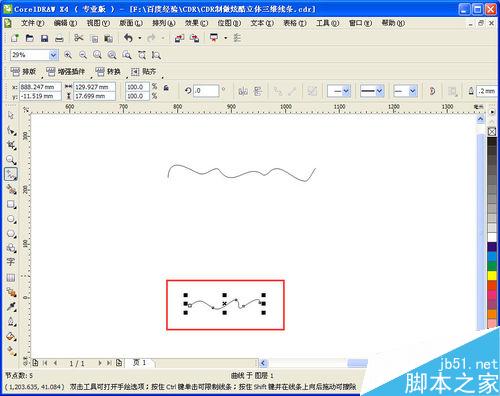
Task: Click the Mirror horizontally icon
Action: coord(243,91)
